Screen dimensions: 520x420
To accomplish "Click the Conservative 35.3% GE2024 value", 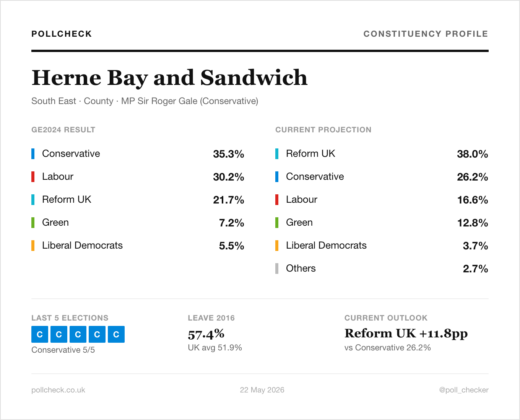I will (229, 154).
